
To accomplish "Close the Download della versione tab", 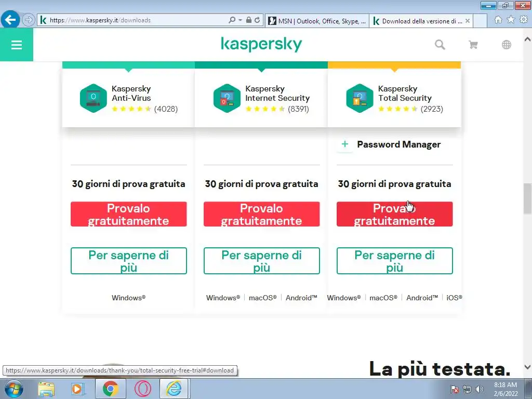I will point(468,21).
